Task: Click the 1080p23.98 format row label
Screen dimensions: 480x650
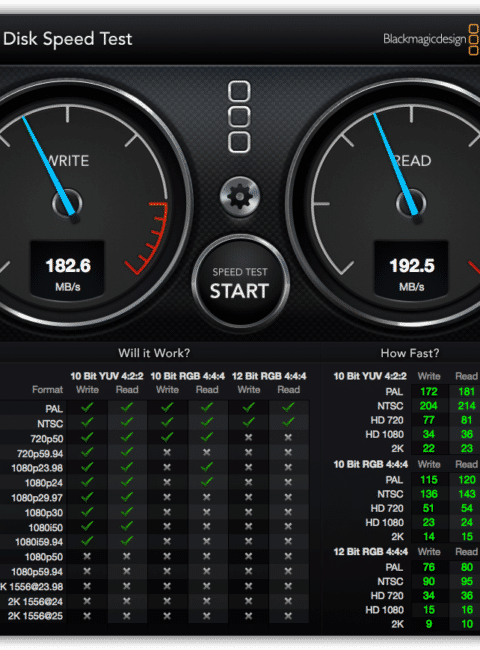Action: click(37, 468)
